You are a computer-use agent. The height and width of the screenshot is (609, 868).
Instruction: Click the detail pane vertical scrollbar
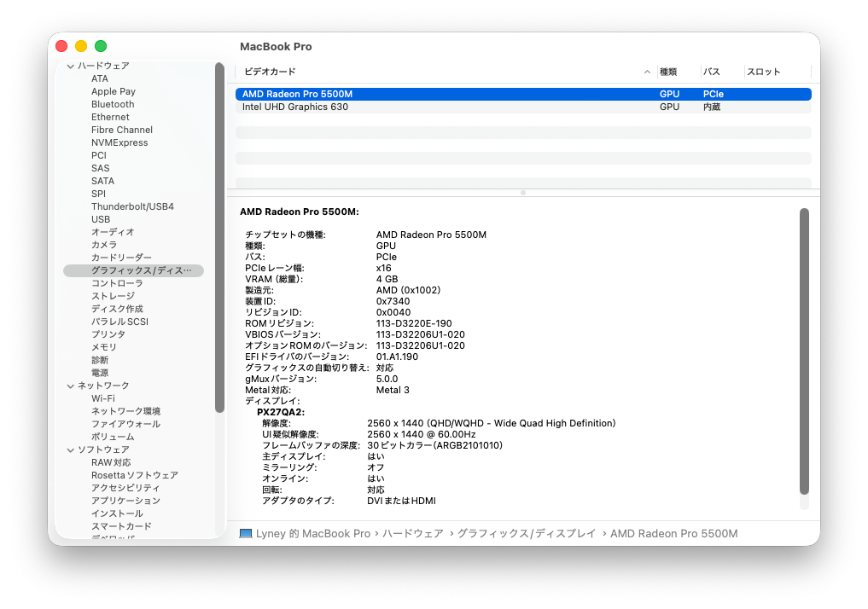tap(803, 350)
